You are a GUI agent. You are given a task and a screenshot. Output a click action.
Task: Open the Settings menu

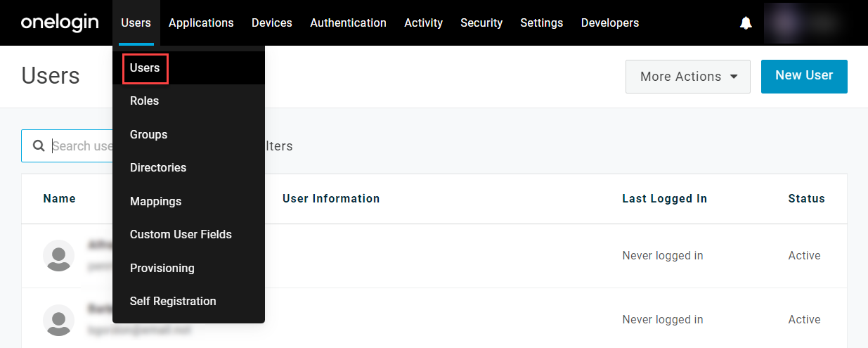coord(541,22)
